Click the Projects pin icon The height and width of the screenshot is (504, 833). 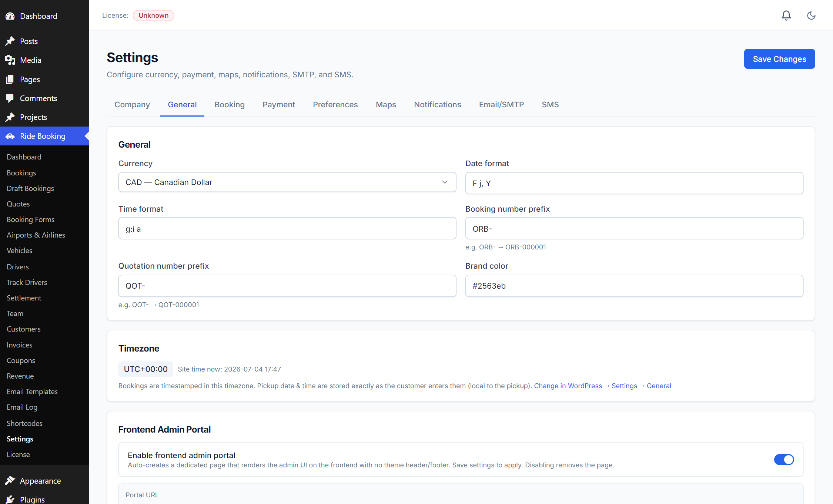[10, 117]
